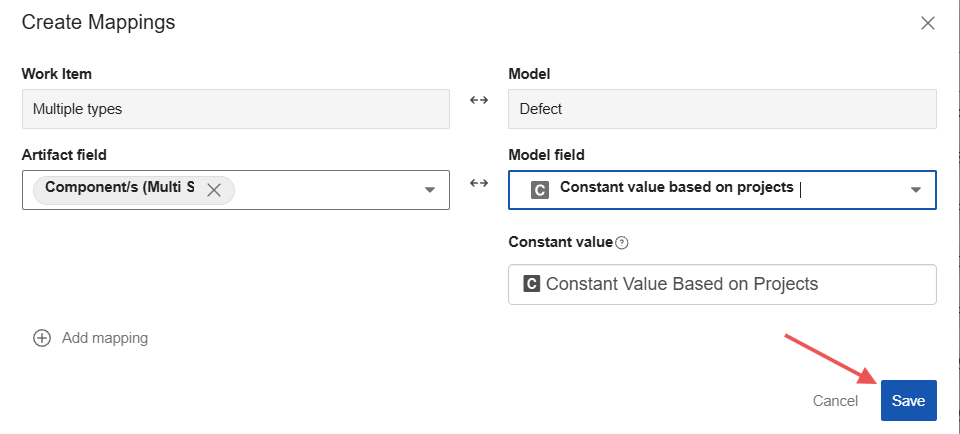Image resolution: width=960 pixels, height=434 pixels.
Task: Click the arrows between Artifact and Model field
Action: click(x=479, y=183)
